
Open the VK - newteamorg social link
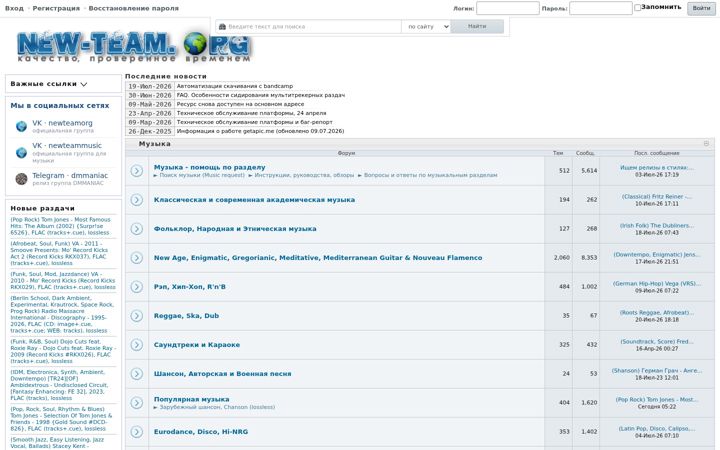tap(62, 123)
